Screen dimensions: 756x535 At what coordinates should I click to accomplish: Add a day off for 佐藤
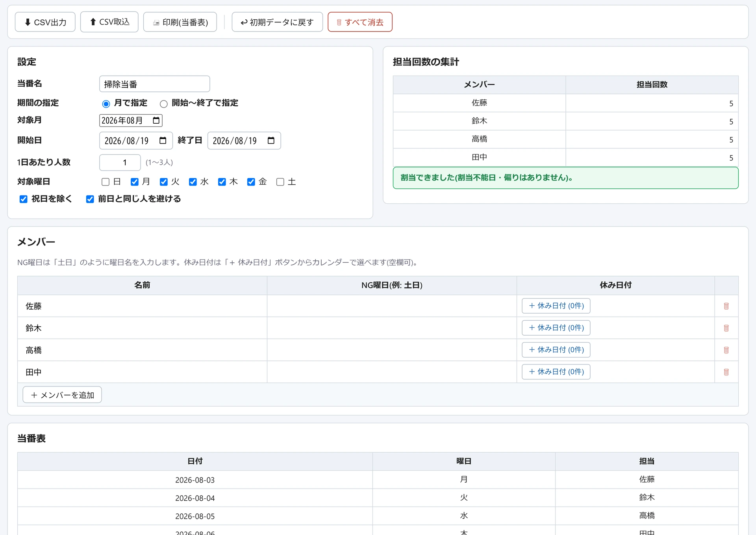pos(556,306)
